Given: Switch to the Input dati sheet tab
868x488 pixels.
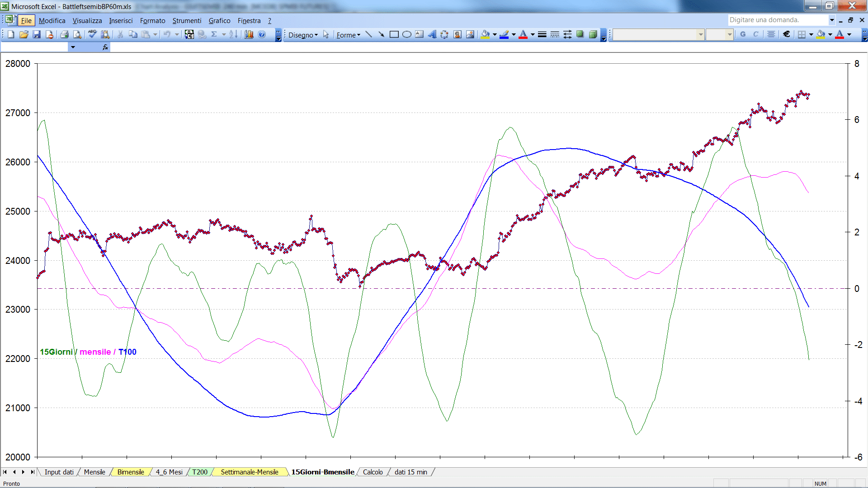Looking at the screenshot, I should (x=59, y=472).
